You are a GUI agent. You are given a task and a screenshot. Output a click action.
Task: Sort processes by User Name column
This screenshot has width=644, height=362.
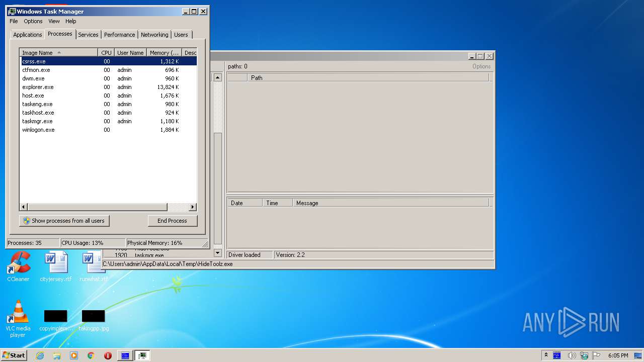pos(130,52)
